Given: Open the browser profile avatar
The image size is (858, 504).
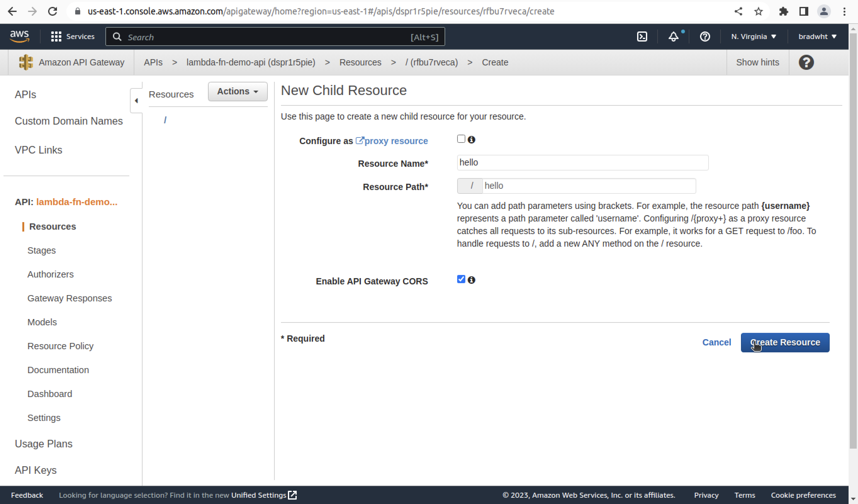Looking at the screenshot, I should (x=824, y=11).
